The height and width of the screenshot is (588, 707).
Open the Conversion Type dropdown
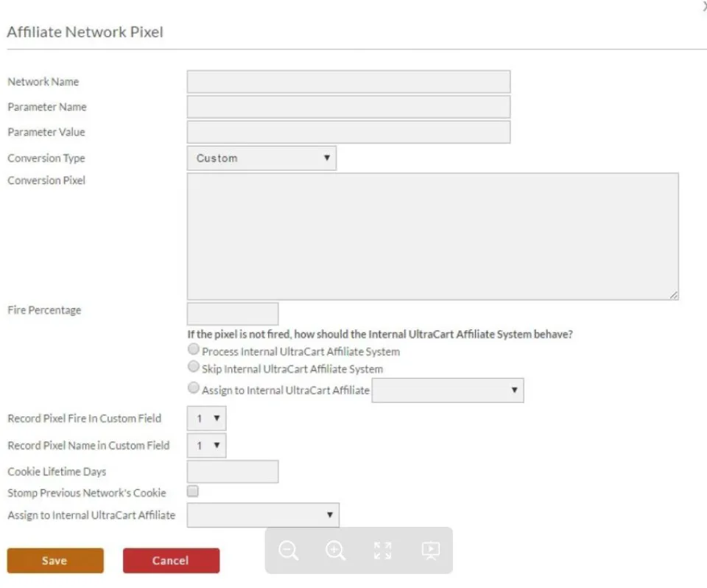pyautogui.click(x=261, y=158)
